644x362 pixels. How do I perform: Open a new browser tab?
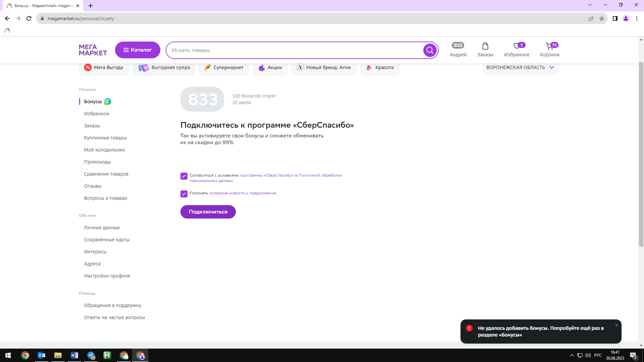91,6
